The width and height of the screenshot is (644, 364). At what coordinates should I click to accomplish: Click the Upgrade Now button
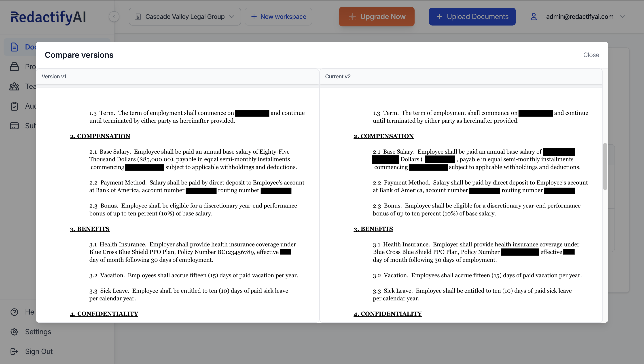click(377, 17)
